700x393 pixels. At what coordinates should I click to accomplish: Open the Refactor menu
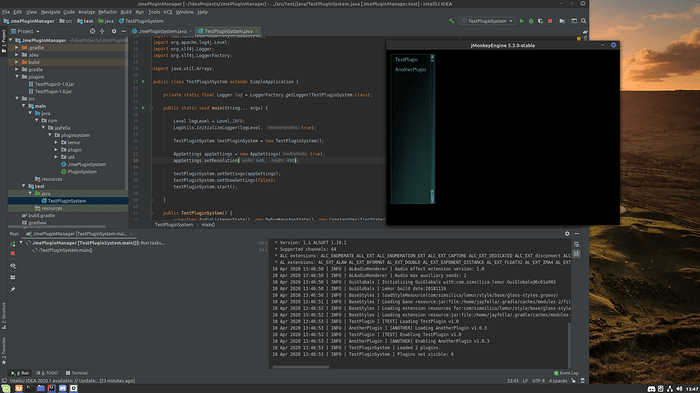click(107, 12)
